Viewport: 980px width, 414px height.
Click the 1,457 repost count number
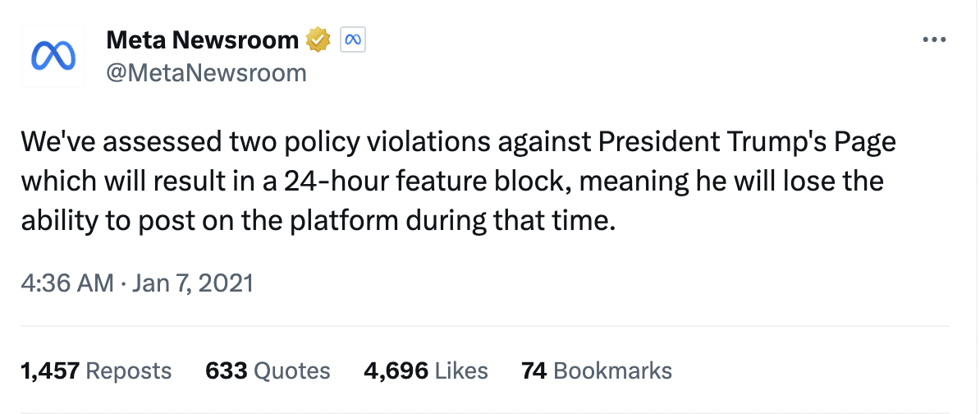click(x=49, y=371)
